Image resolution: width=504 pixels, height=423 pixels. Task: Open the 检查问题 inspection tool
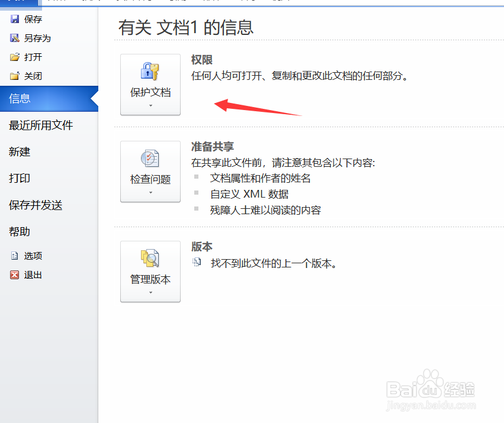[x=150, y=158]
